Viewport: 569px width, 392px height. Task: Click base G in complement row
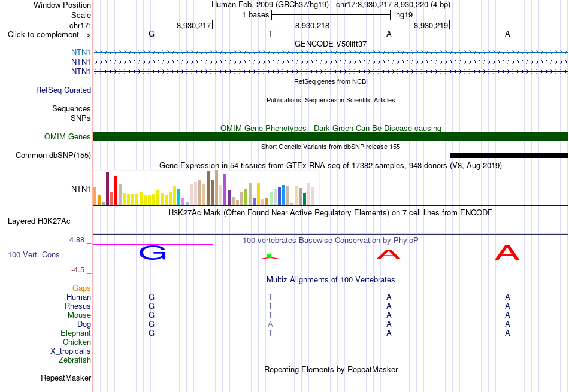(152, 34)
